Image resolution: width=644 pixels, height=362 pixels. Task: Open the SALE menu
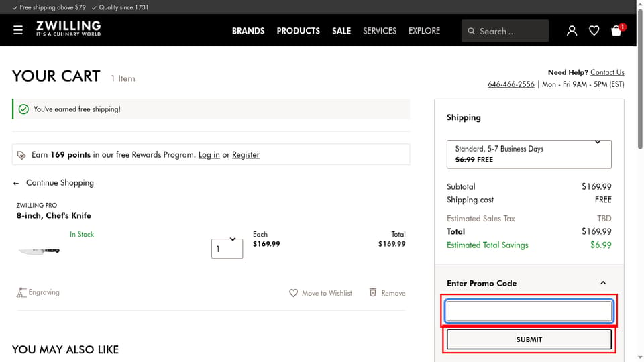341,31
